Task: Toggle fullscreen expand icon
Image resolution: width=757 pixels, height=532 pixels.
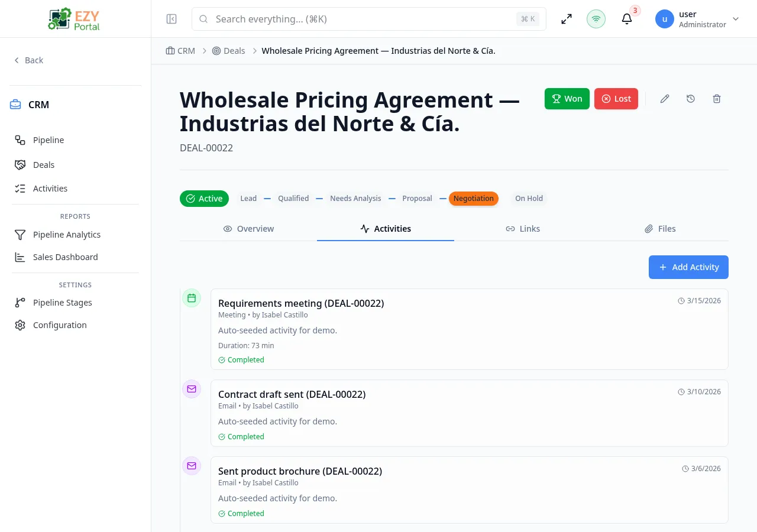Action: 567,19
